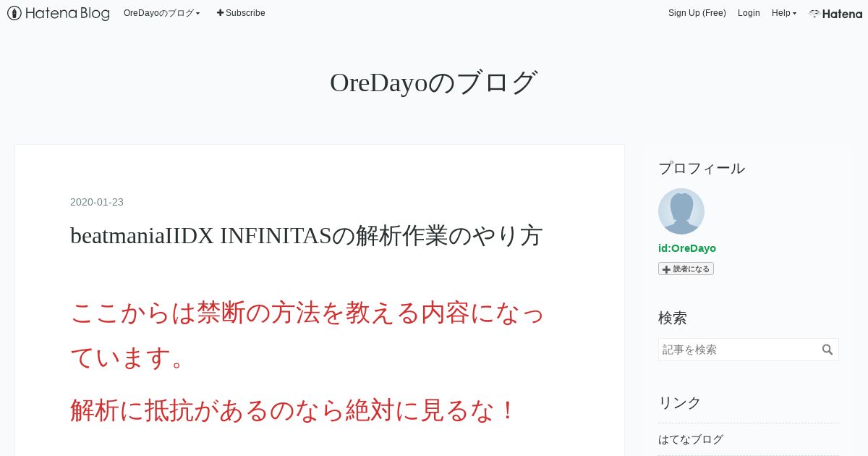Click the 検索 sidebar heading

click(x=673, y=318)
